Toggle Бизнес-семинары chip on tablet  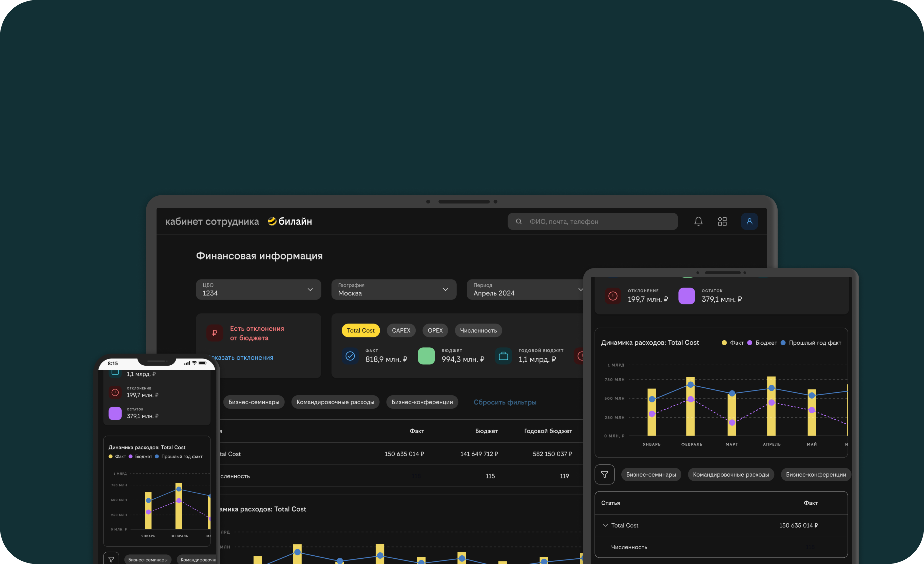pyautogui.click(x=651, y=474)
